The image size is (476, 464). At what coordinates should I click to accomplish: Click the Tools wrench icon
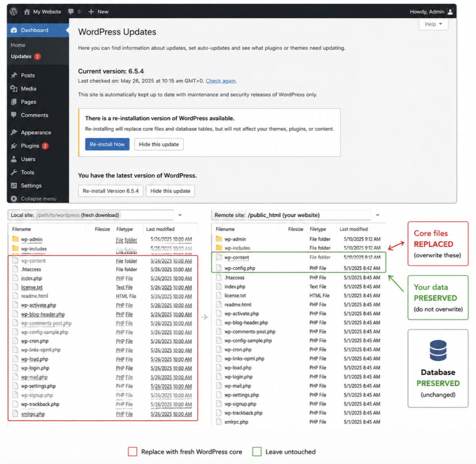(14, 172)
